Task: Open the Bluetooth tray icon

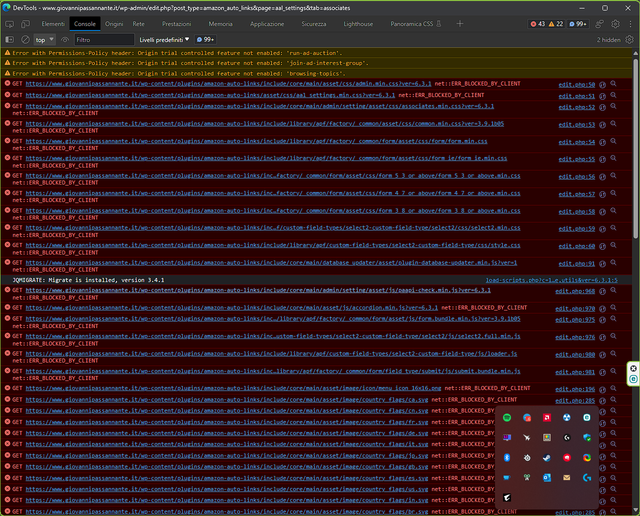Action: pyautogui.click(x=507, y=458)
